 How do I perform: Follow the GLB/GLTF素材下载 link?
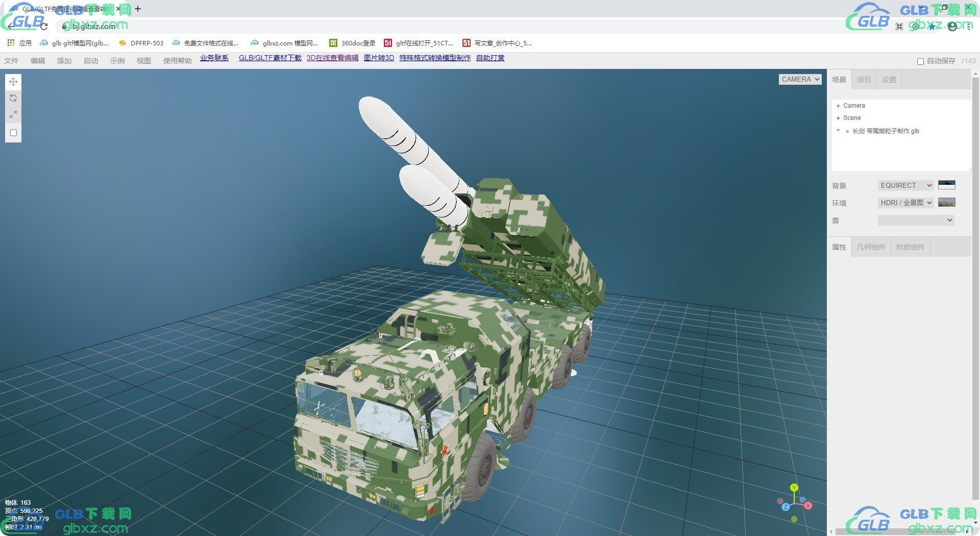pyautogui.click(x=270, y=58)
